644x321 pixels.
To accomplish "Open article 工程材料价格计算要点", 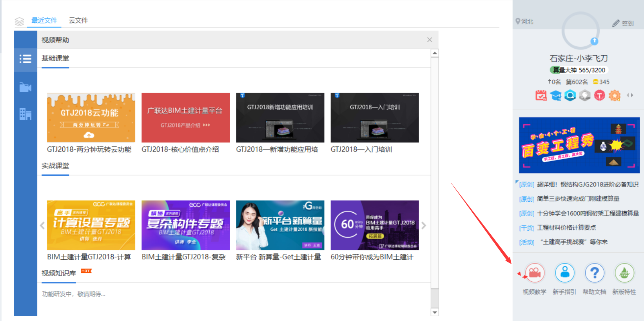I will [566, 228].
